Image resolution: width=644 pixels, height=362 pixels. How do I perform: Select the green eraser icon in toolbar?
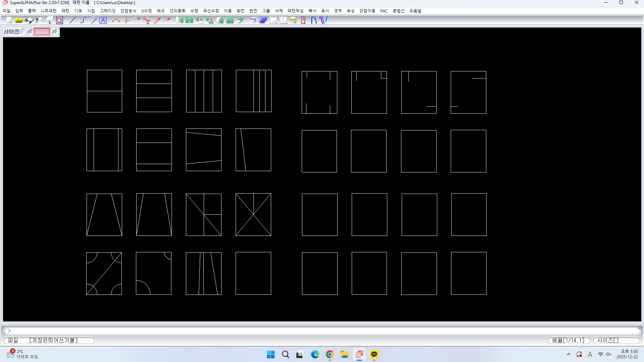pos(240,20)
